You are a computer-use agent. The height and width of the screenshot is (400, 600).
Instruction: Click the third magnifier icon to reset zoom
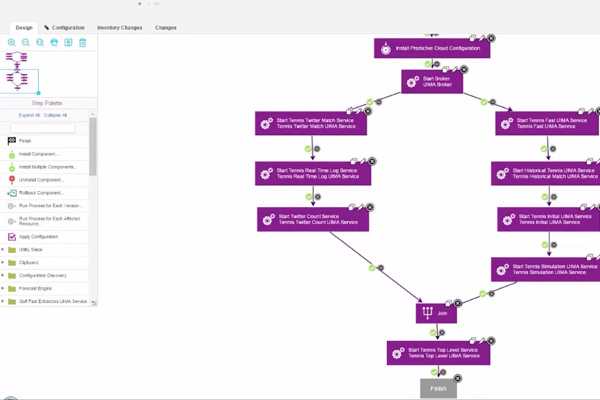tap(40, 42)
